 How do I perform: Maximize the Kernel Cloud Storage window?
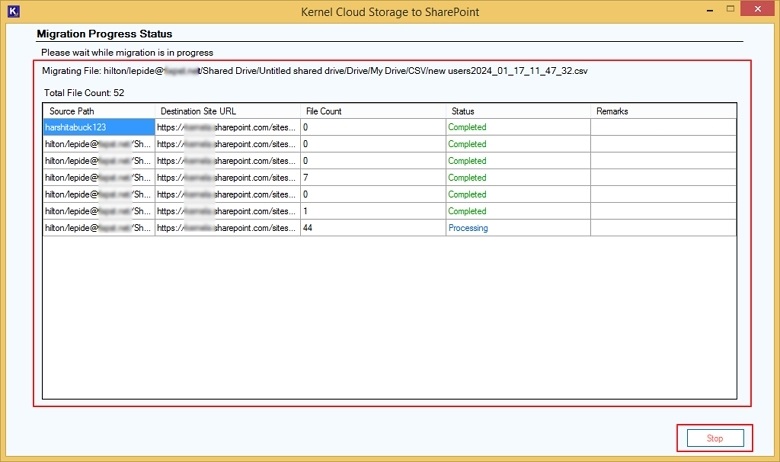tap(730, 9)
